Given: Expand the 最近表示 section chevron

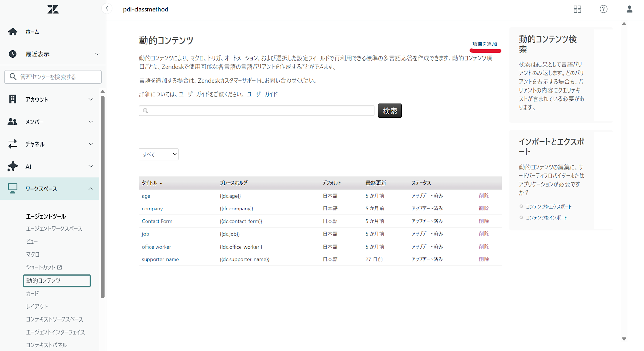Looking at the screenshot, I should 97,54.
